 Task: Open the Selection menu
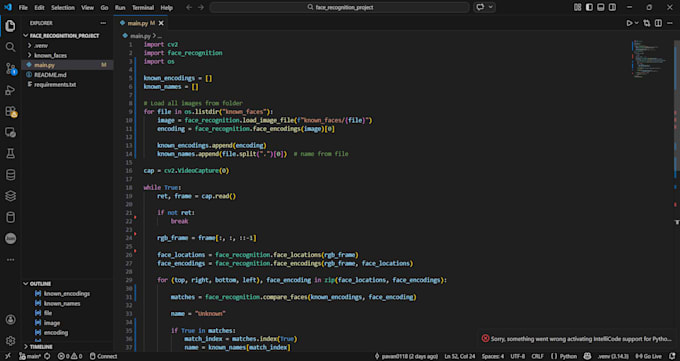tap(63, 7)
